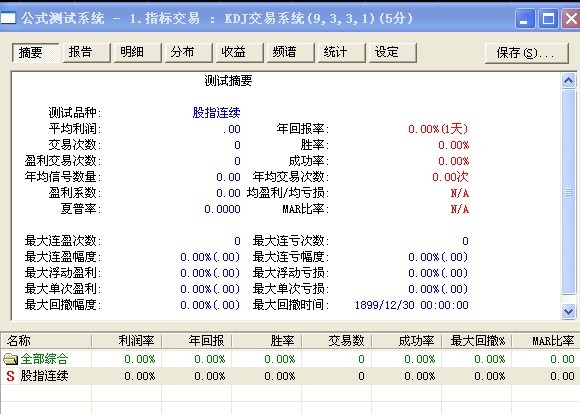580x414 pixels.
Task: Open the 收益 tab
Action: [x=240, y=53]
